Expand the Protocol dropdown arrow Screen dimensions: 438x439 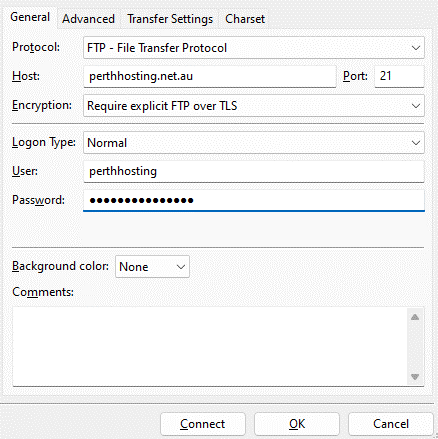pyautogui.click(x=415, y=48)
